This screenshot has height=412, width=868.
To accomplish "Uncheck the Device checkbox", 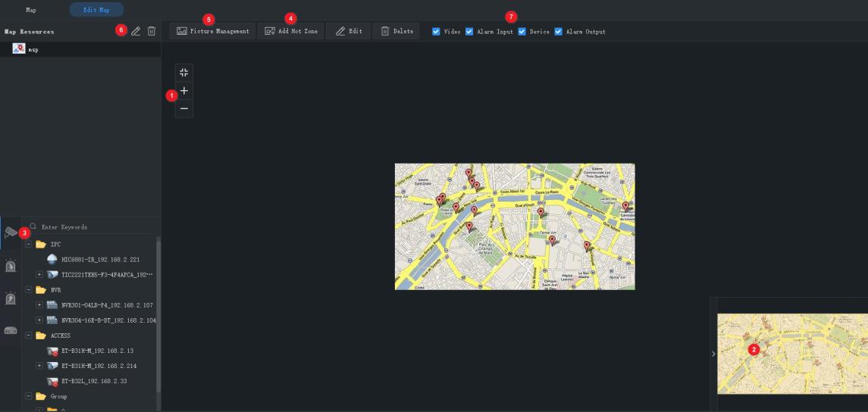I will [522, 32].
